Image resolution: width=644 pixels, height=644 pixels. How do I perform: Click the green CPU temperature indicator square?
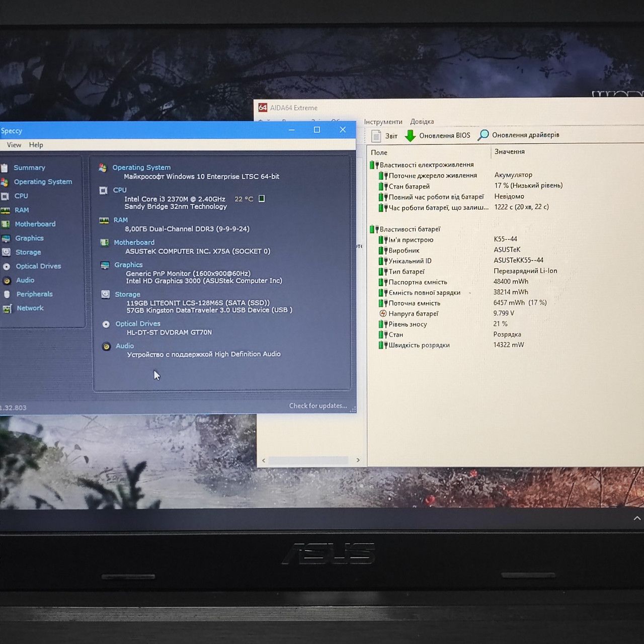[x=262, y=199]
